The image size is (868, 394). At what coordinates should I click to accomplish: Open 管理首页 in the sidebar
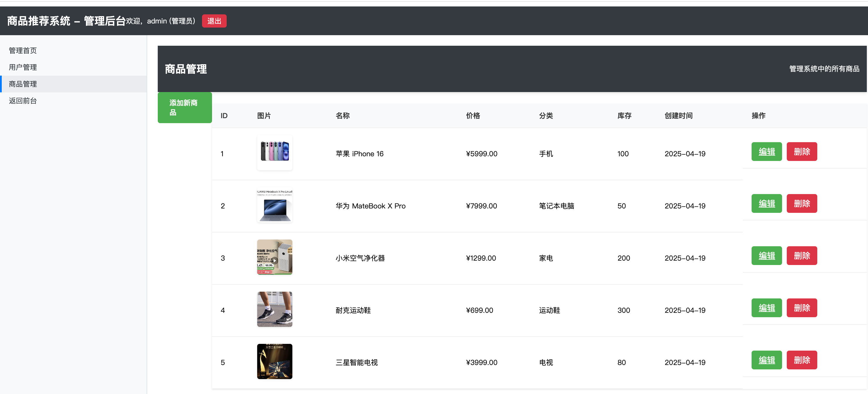coord(23,50)
